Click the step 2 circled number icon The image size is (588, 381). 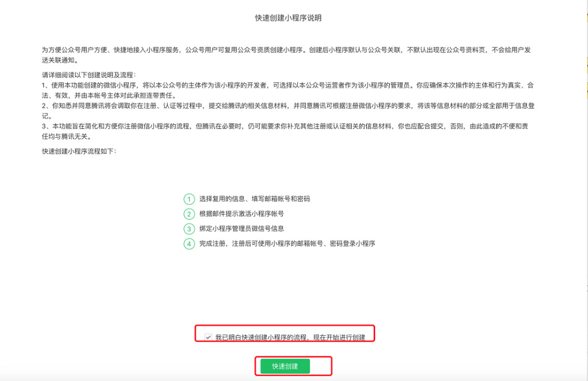pyautogui.click(x=189, y=214)
